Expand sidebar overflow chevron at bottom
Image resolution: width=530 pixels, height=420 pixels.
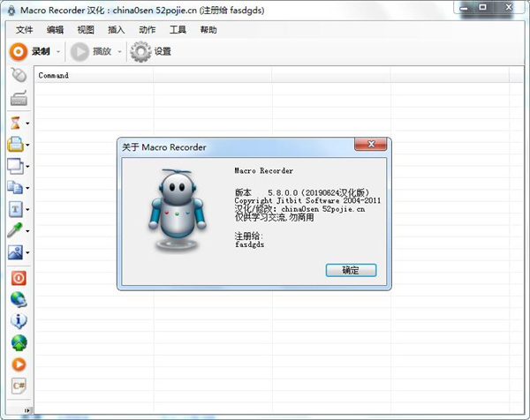click(x=27, y=410)
